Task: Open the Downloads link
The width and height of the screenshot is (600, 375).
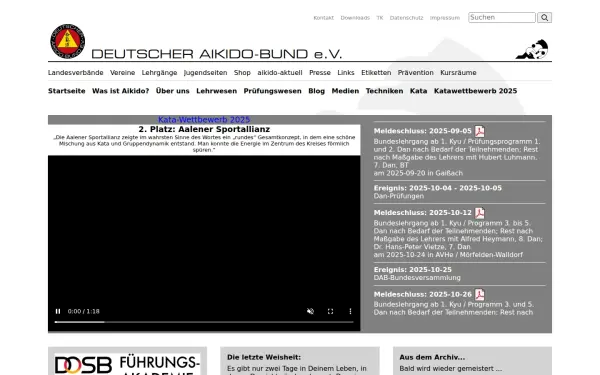Action: click(x=355, y=18)
